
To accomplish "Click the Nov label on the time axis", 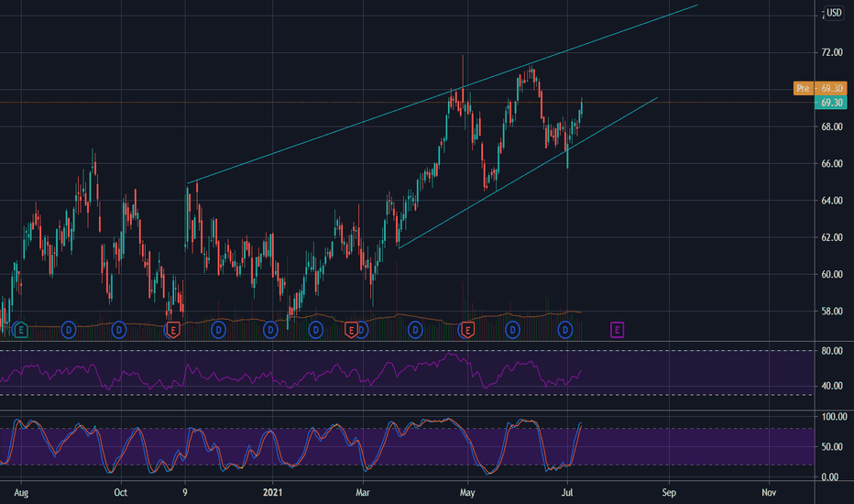I will pos(769,493).
